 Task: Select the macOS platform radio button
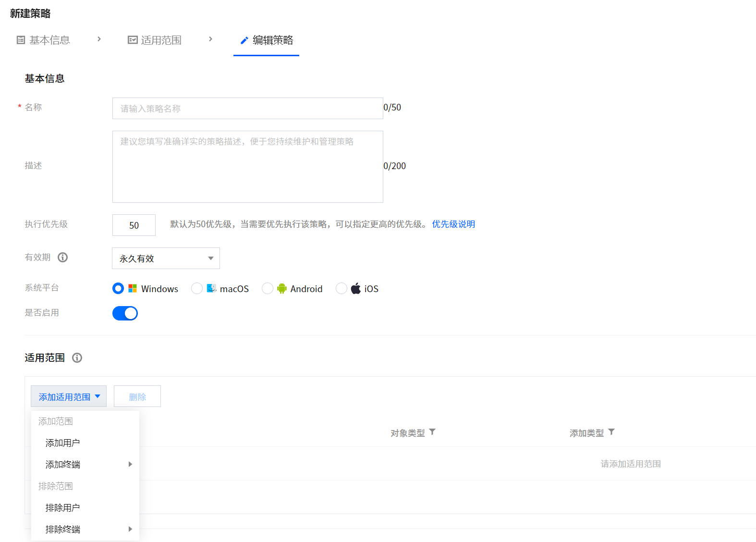(197, 288)
